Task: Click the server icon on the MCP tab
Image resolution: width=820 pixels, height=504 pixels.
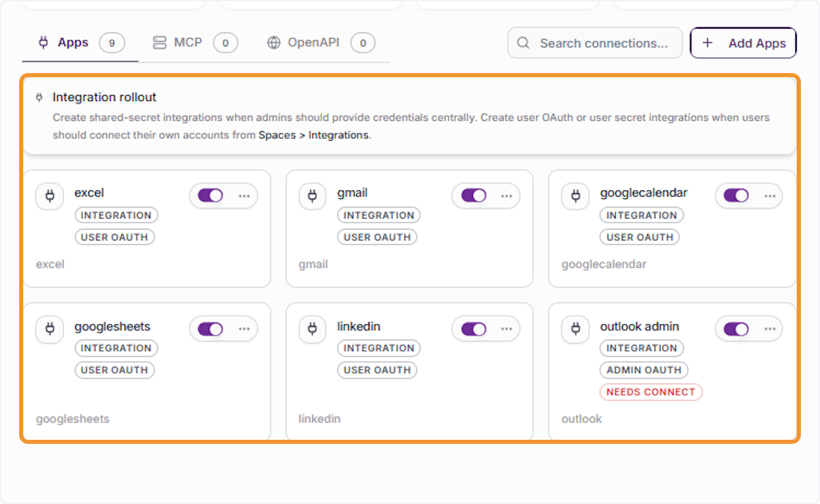Action: (159, 43)
